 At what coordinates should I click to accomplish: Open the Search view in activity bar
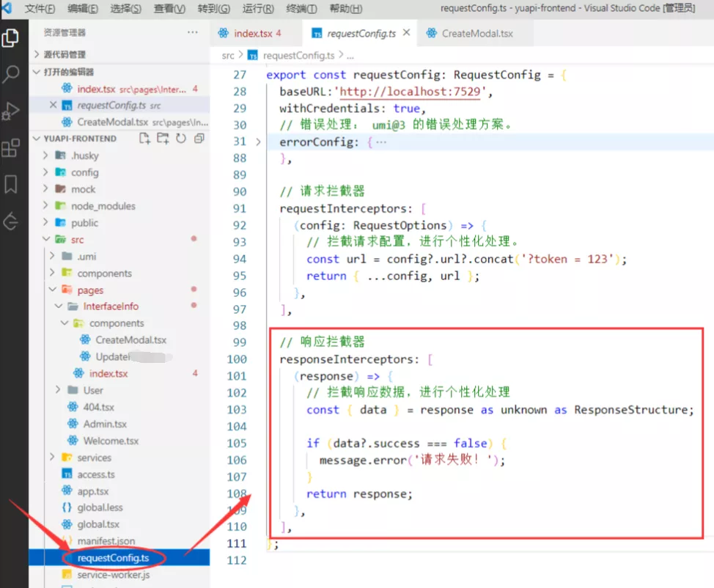(10, 74)
